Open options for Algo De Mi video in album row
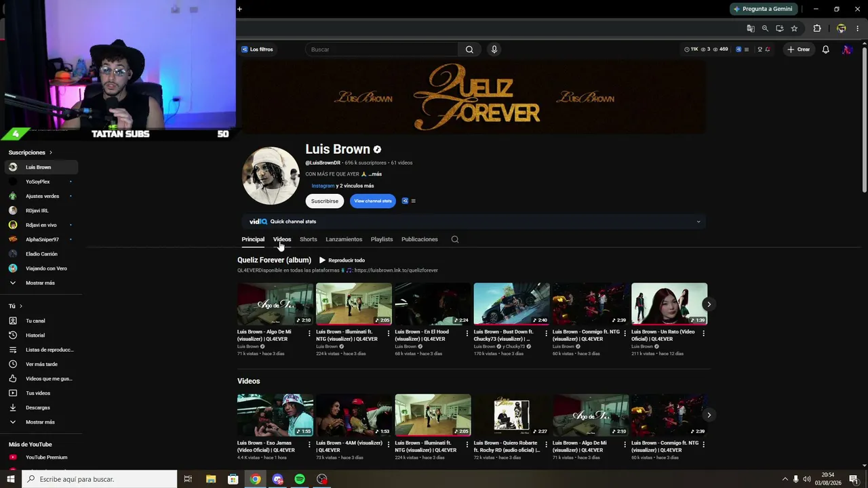Viewport: 868px width, 488px height. (309, 333)
